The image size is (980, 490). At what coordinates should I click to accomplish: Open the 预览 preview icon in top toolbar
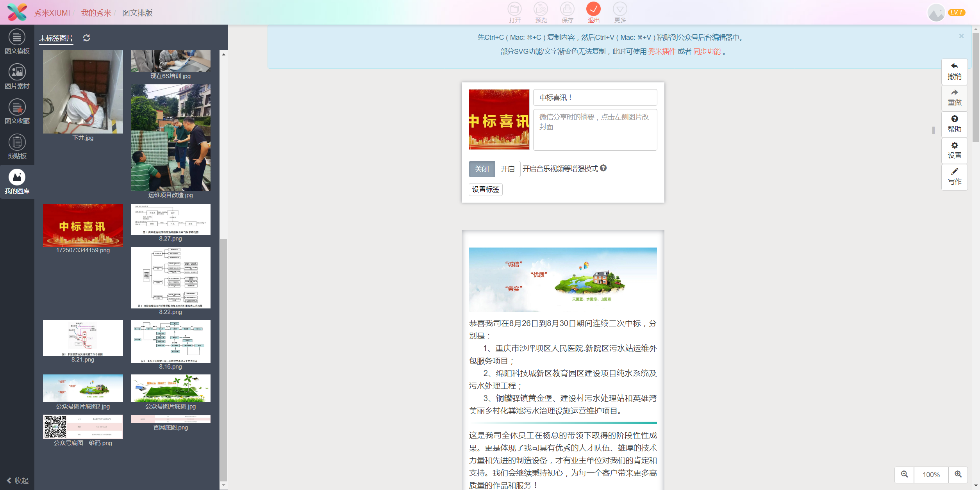pyautogui.click(x=541, y=12)
